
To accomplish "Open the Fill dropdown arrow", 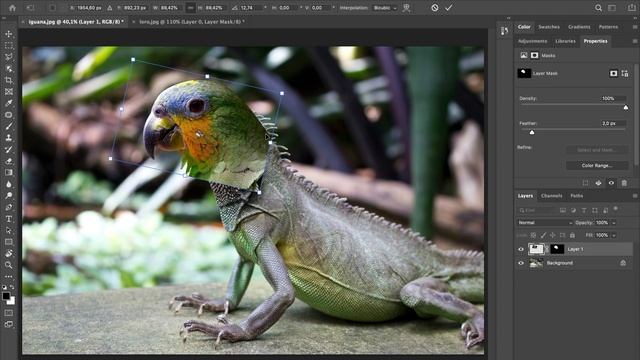I will [614, 236].
